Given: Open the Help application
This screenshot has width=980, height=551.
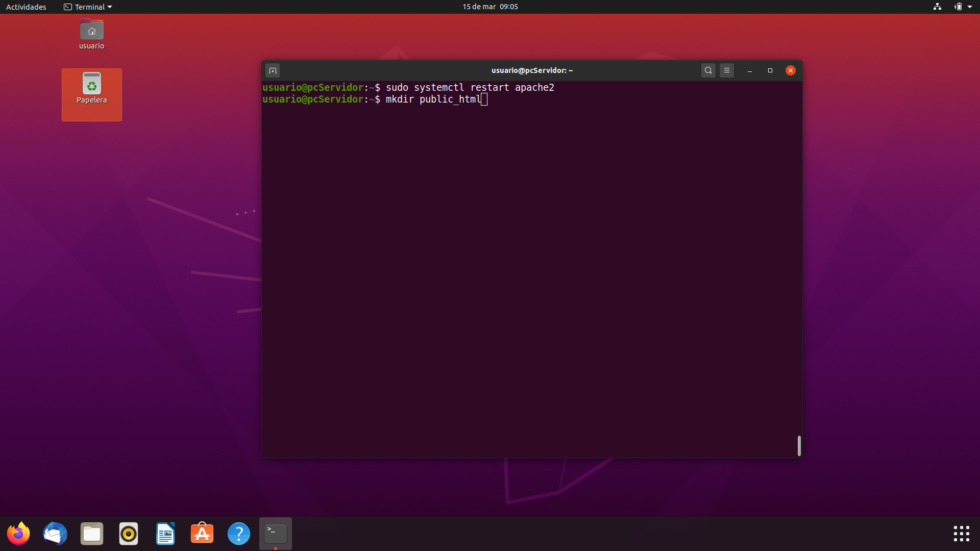Looking at the screenshot, I should point(239,534).
